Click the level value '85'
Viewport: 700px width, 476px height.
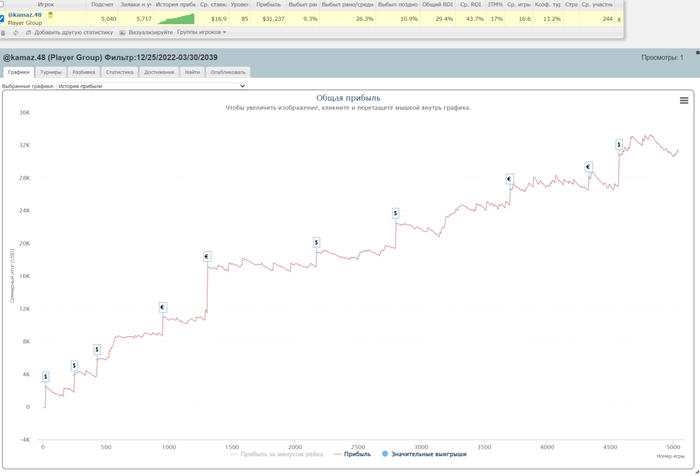tap(245, 19)
